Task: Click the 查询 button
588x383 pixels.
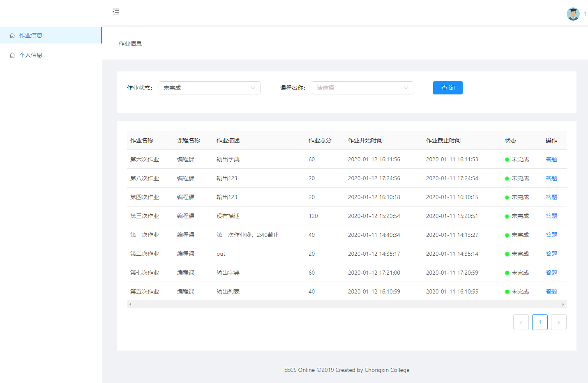Action: coord(448,88)
